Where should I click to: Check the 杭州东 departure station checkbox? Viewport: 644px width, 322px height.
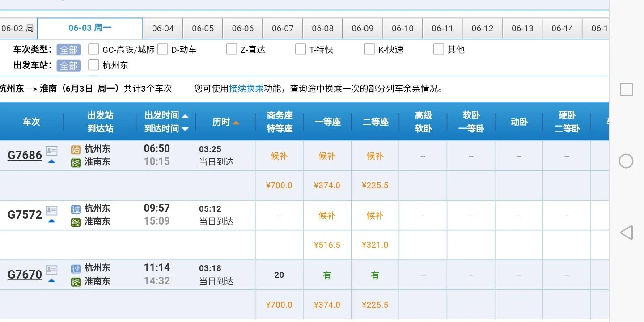(x=93, y=65)
